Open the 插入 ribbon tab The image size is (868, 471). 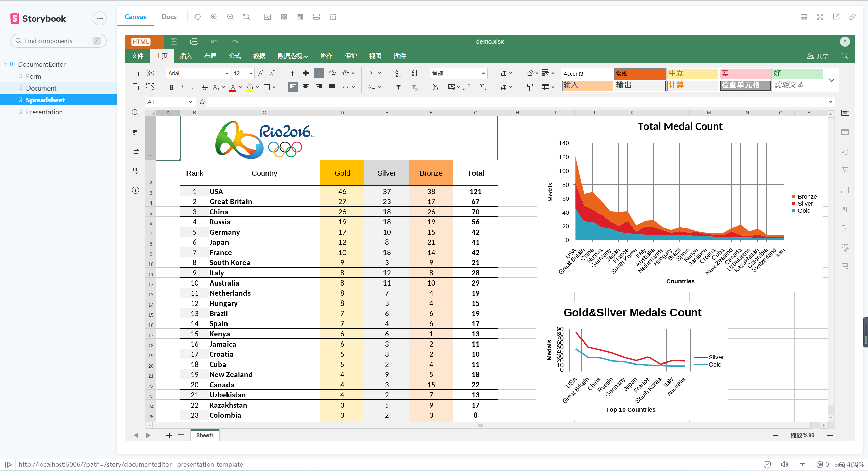click(x=186, y=56)
